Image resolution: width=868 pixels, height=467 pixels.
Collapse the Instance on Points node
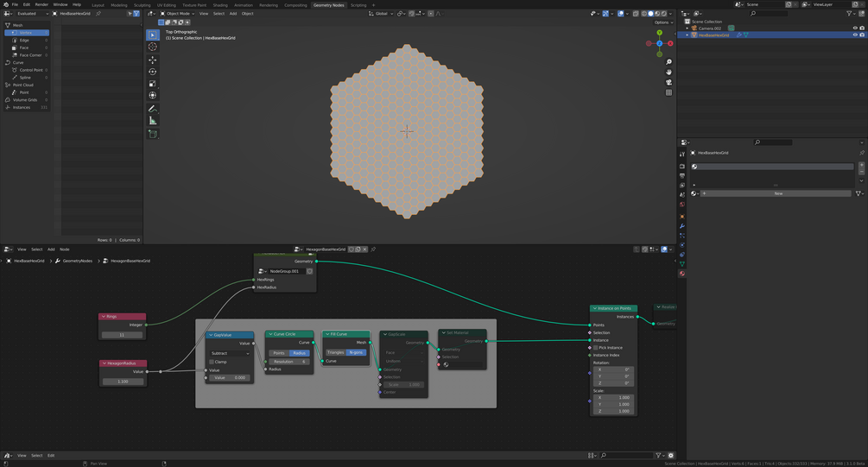(x=594, y=308)
